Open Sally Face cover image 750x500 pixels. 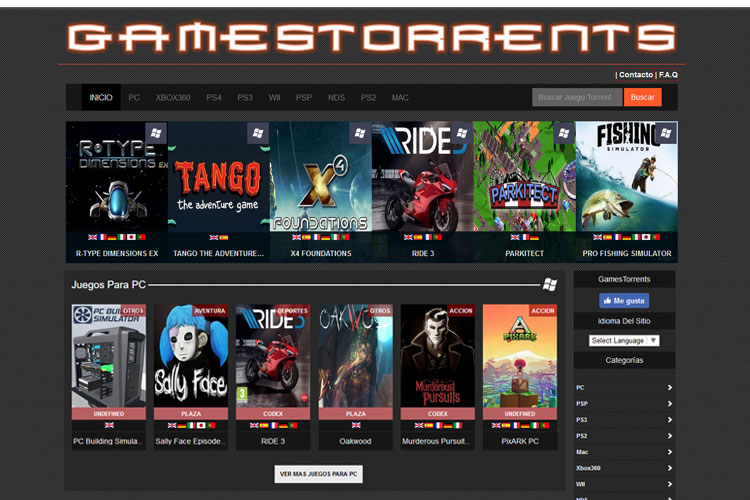pyautogui.click(x=191, y=356)
